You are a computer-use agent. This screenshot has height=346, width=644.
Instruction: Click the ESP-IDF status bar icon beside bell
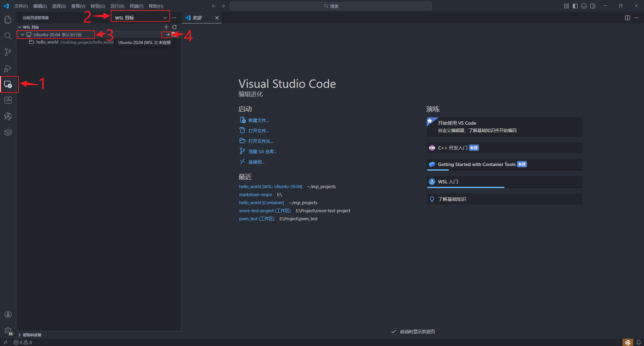pyautogui.click(x=628, y=342)
